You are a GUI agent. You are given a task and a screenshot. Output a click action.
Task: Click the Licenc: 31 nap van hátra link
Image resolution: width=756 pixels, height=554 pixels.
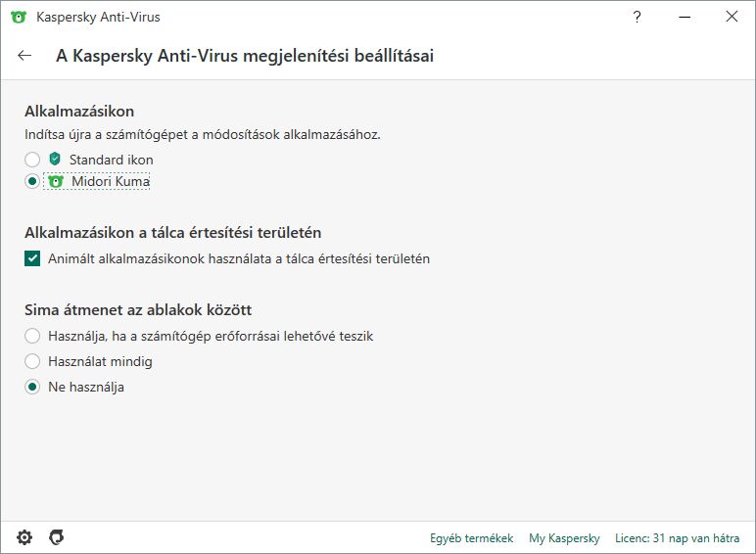click(678, 538)
